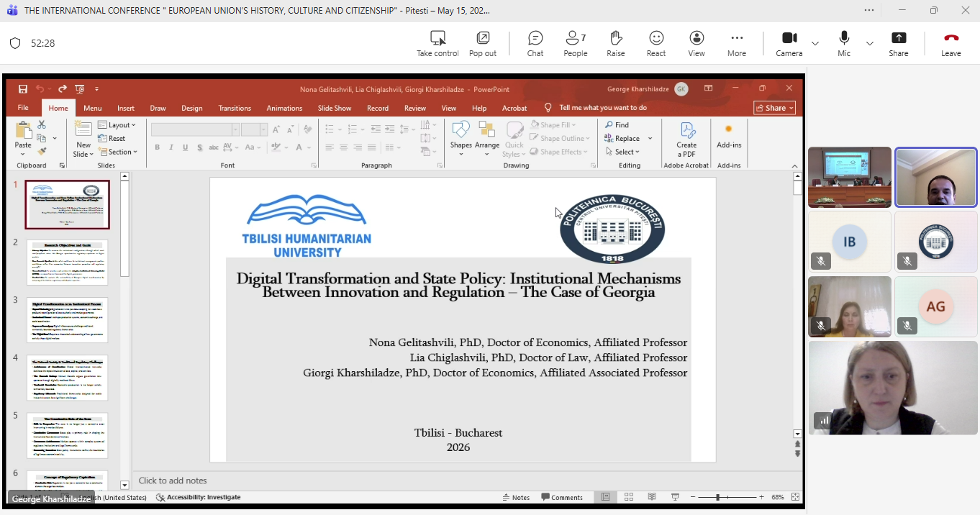The height and width of the screenshot is (515, 980).
Task: Open the Teams Chat panel
Action: (535, 43)
